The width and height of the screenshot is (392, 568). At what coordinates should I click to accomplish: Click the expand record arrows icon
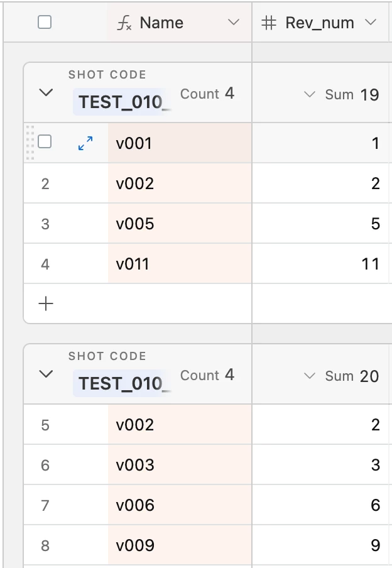coord(85,143)
